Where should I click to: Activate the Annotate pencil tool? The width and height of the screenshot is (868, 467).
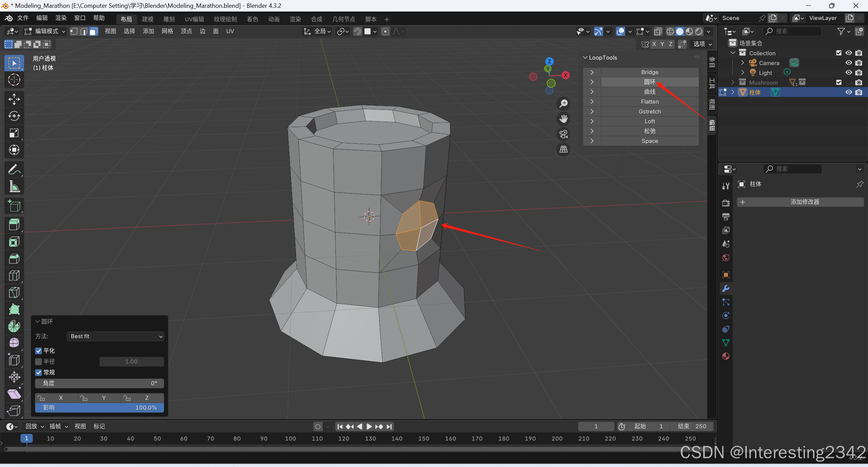point(14,169)
